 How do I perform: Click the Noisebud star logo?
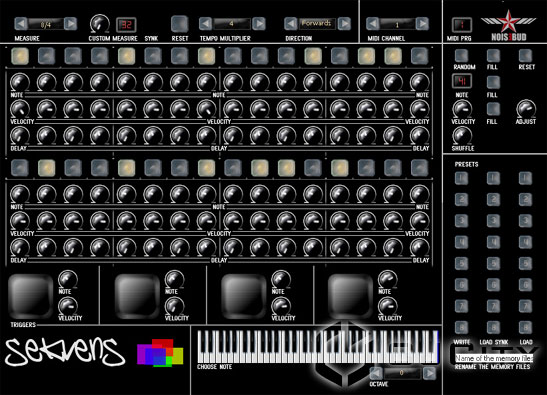pyautogui.click(x=509, y=25)
